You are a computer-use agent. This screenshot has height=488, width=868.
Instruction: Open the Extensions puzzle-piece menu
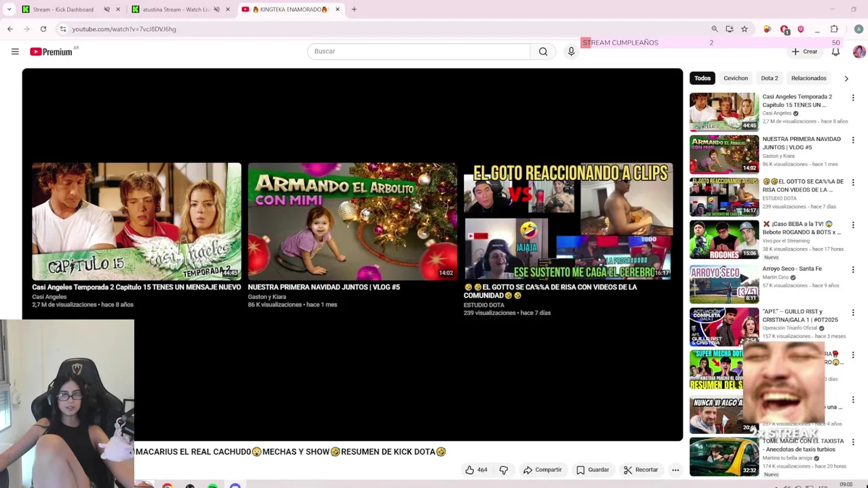pyautogui.click(x=834, y=29)
